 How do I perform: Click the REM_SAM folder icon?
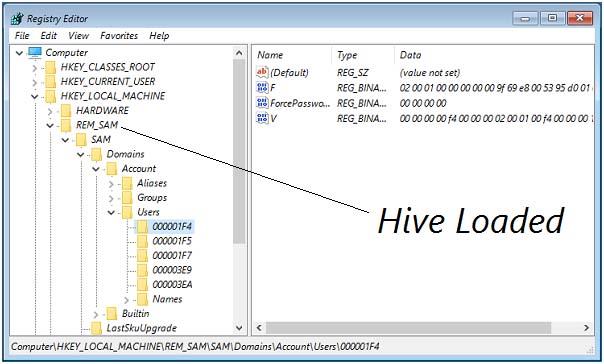pyautogui.click(x=66, y=125)
